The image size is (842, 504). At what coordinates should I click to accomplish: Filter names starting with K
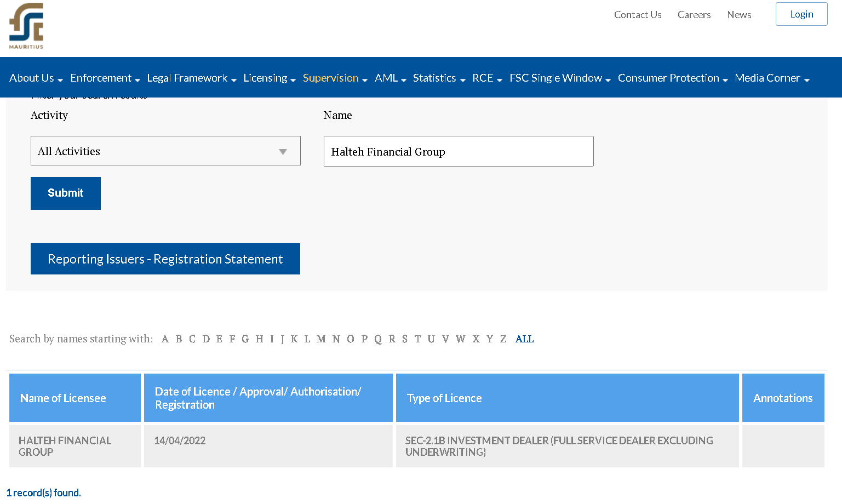294,339
